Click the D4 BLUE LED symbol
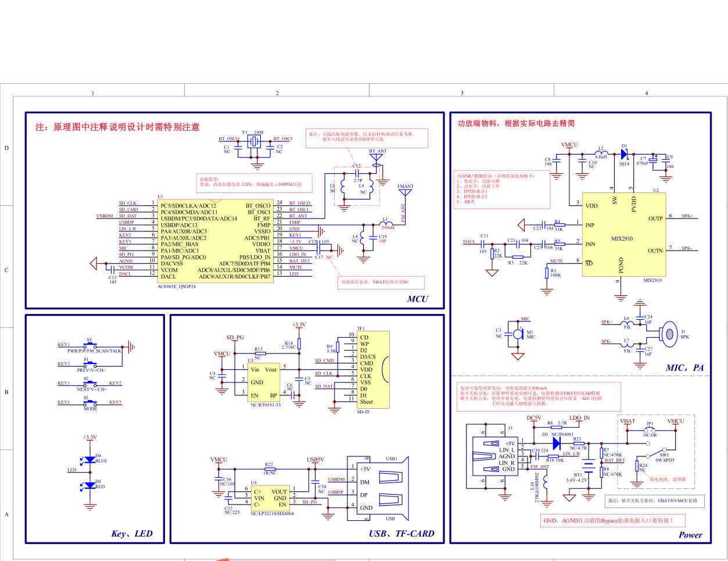This screenshot has height=561, width=728. (89, 459)
